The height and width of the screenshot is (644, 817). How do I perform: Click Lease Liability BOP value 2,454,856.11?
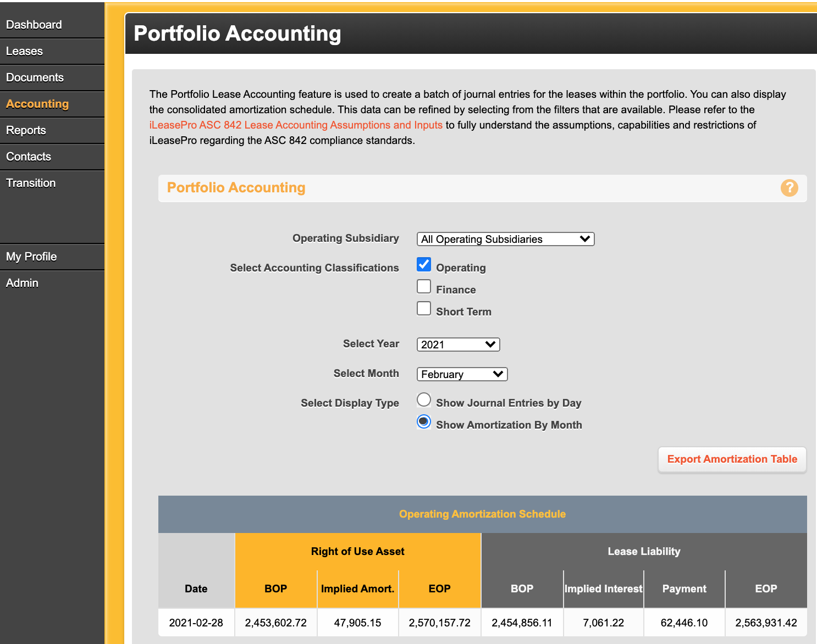pos(522,623)
